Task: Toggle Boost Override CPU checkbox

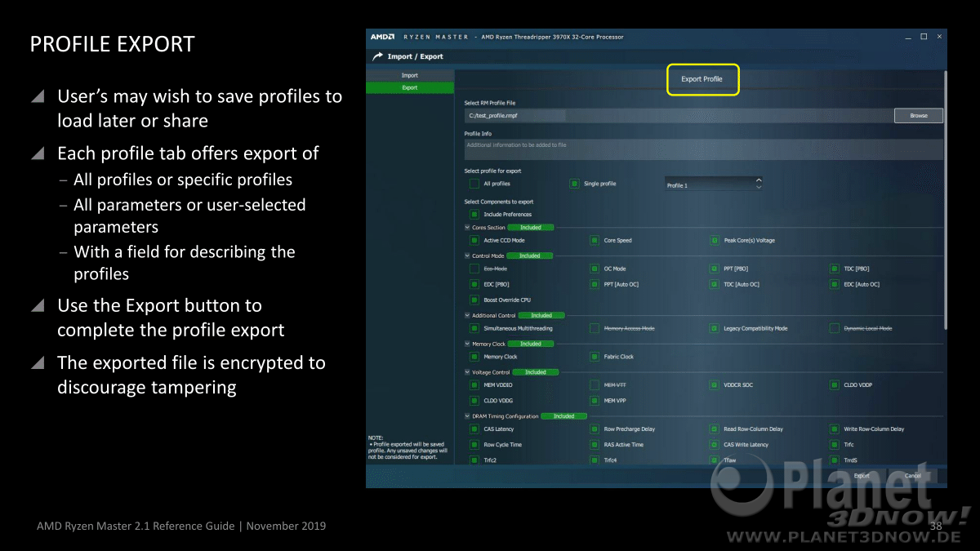Action: tap(474, 300)
